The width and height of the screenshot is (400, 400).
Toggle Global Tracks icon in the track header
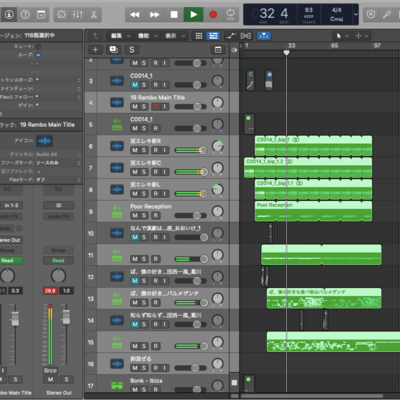218,50
